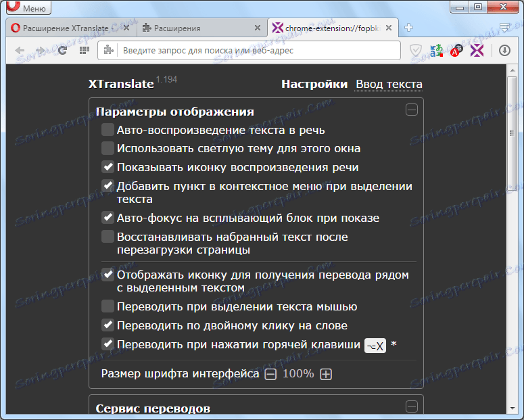This screenshot has width=524, height=420.
Task: Click the XTranslate title
Action: click(x=121, y=84)
